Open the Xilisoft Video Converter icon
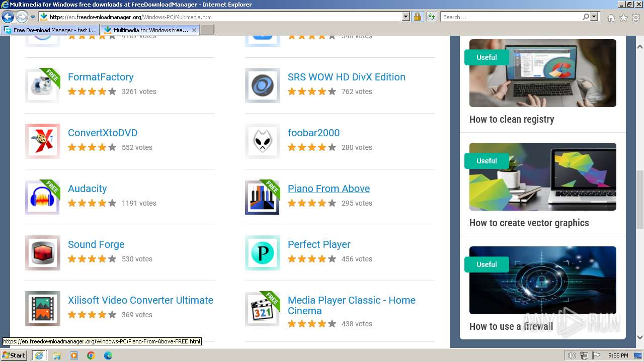 pyautogui.click(x=43, y=309)
